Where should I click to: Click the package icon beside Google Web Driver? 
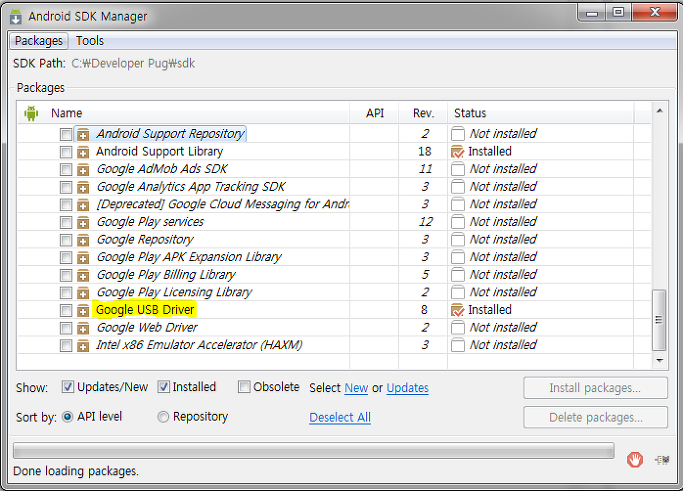[x=83, y=328]
